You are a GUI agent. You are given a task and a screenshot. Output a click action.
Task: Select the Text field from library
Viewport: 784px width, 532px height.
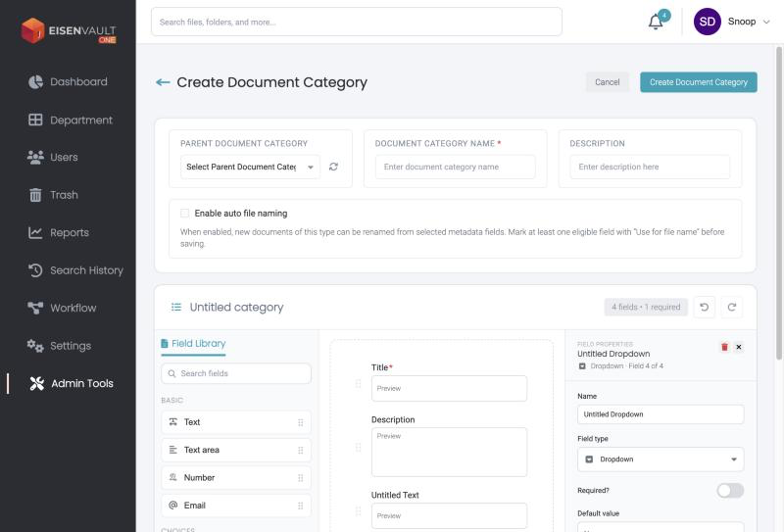click(236, 422)
